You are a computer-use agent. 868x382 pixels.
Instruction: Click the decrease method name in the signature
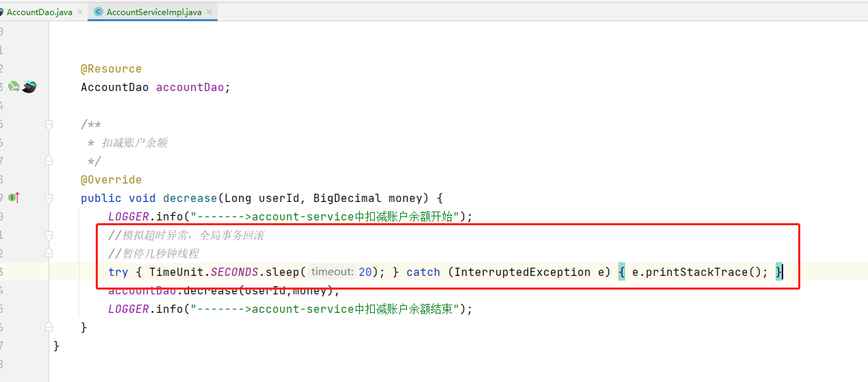click(x=190, y=199)
